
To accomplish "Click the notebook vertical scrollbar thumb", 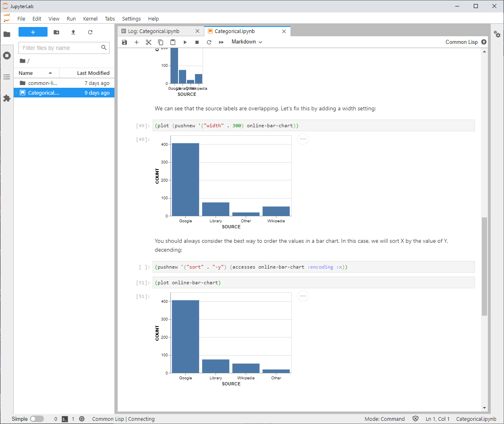I will point(484,266).
